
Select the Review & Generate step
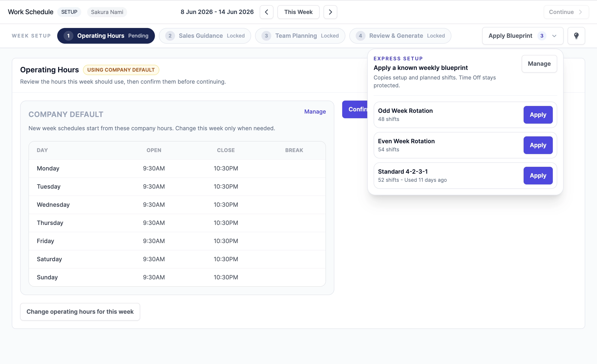pos(400,36)
